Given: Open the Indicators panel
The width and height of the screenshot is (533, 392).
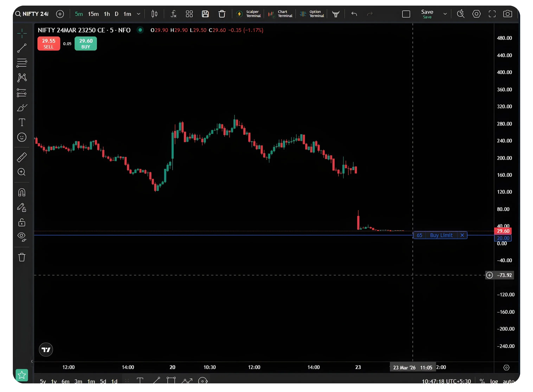Looking at the screenshot, I should (x=174, y=14).
